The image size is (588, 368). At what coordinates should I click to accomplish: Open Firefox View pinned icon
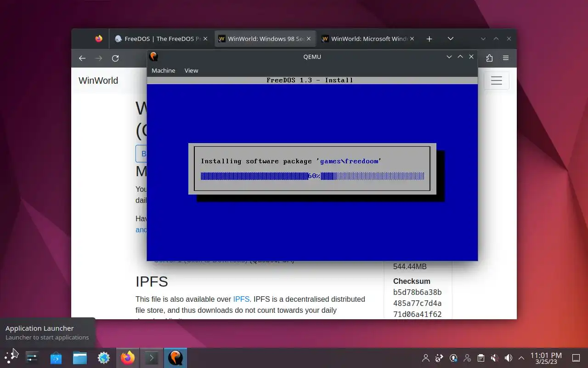99,39
